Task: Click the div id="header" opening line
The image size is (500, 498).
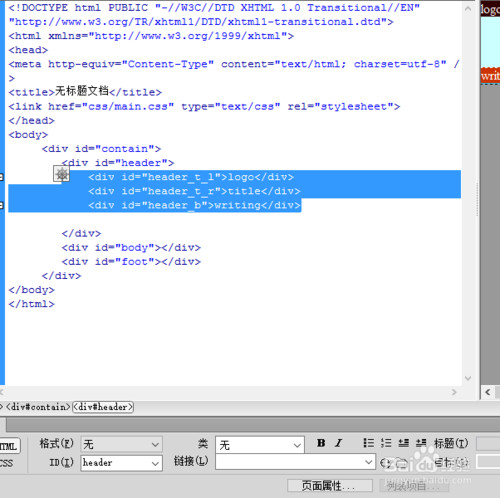Action: (118, 163)
